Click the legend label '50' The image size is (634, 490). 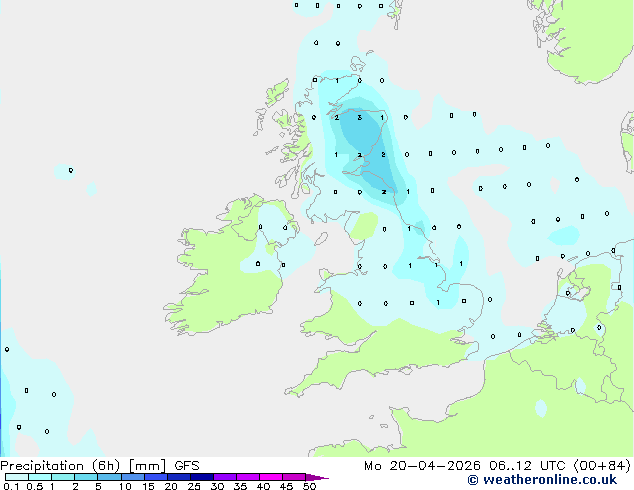(309, 486)
